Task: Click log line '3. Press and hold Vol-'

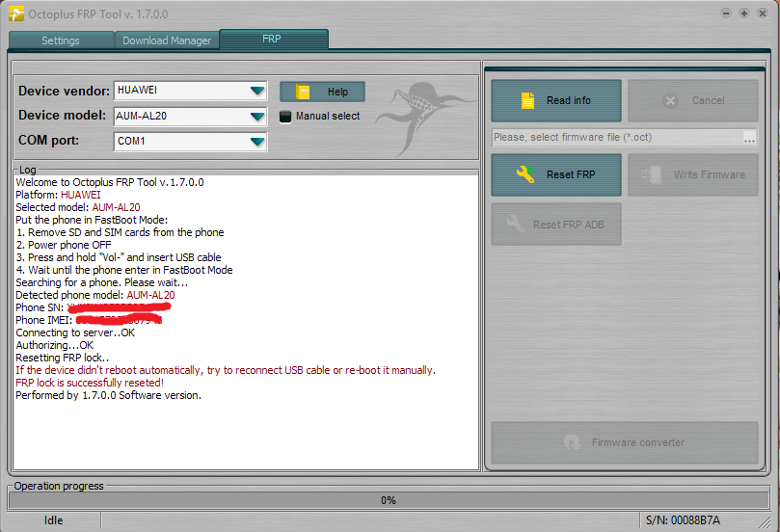Action: click(119, 257)
